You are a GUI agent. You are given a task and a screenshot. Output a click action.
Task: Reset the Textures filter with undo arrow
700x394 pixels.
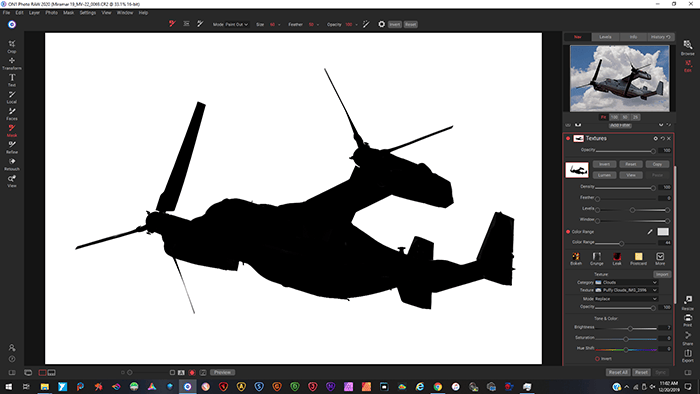[x=662, y=138]
